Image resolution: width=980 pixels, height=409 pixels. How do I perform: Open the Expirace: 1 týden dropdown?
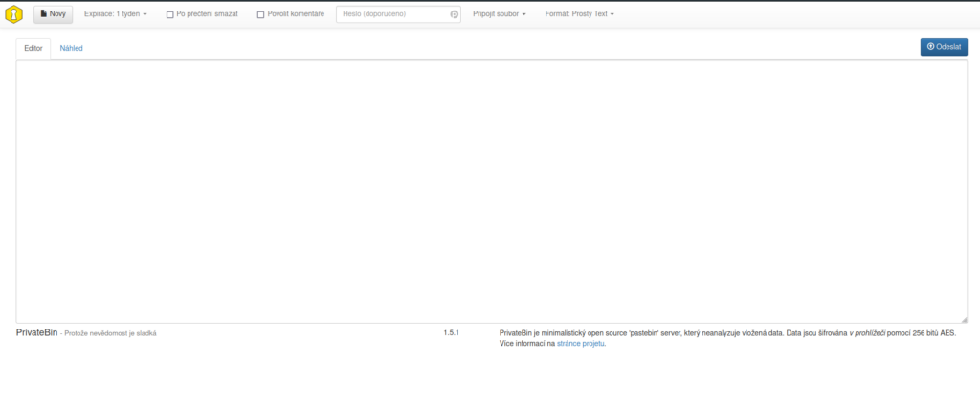(x=115, y=14)
